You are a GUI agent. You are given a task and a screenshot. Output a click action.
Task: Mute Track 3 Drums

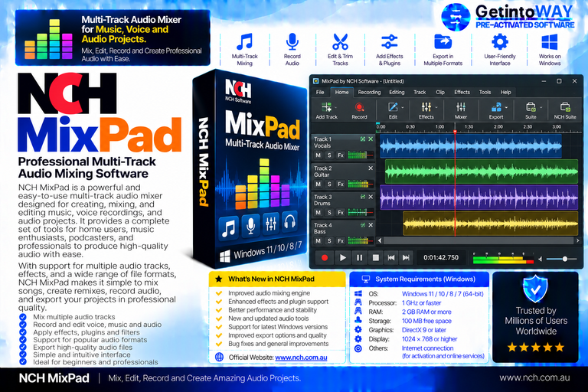tap(318, 212)
